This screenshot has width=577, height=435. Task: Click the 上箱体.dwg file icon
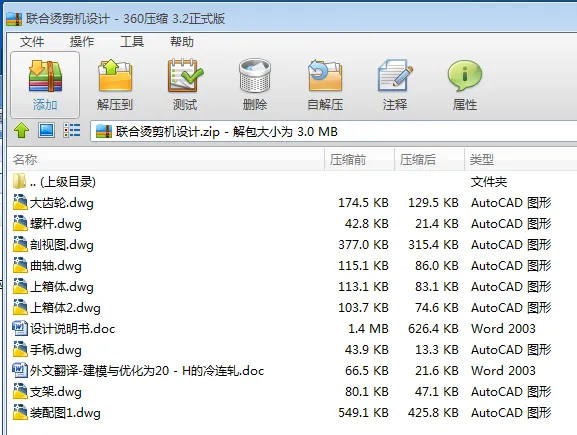pyautogui.click(x=20, y=286)
